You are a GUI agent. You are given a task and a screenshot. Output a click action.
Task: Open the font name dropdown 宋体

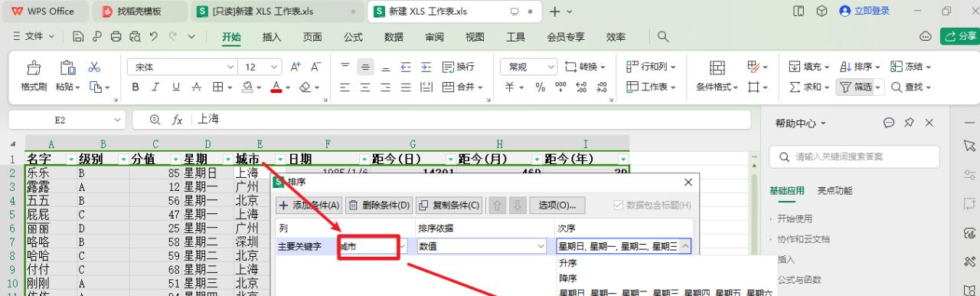[x=230, y=67]
